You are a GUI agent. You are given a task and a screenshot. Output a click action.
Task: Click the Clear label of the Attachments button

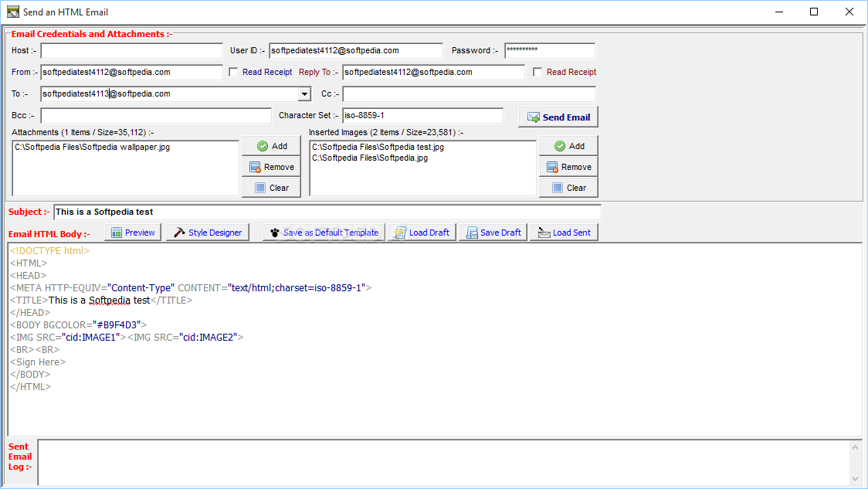(279, 188)
